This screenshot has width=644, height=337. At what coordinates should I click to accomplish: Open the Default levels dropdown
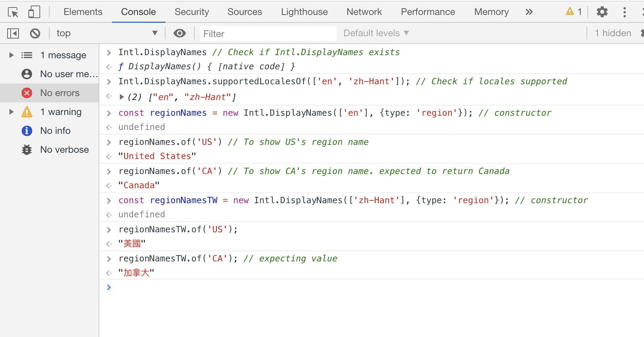click(x=376, y=33)
